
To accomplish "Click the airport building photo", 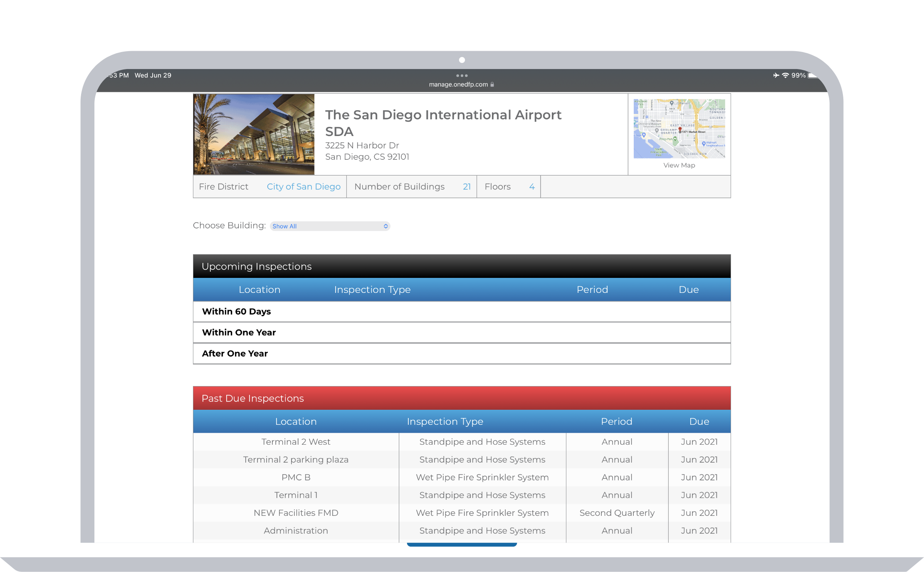I will click(254, 134).
